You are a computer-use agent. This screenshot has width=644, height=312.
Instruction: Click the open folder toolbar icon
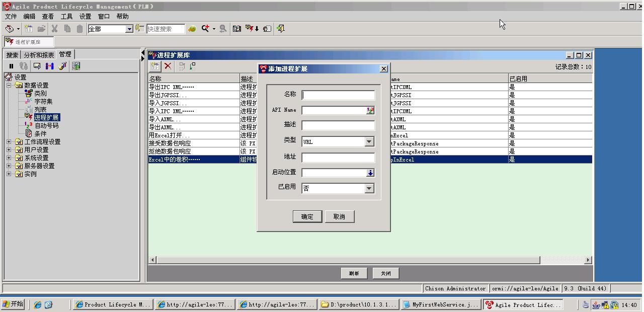pos(41,29)
